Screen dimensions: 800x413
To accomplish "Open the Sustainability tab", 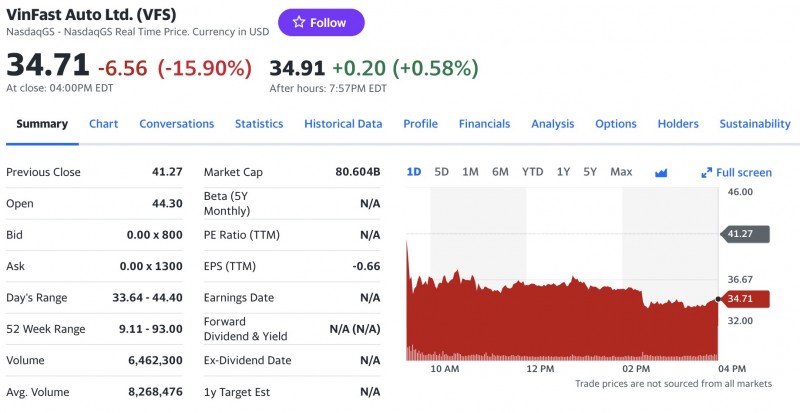I will [x=754, y=124].
